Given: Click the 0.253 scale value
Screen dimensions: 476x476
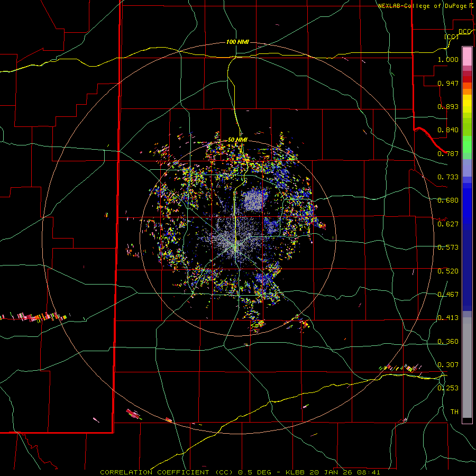Looking at the screenshot, I should (x=448, y=388).
